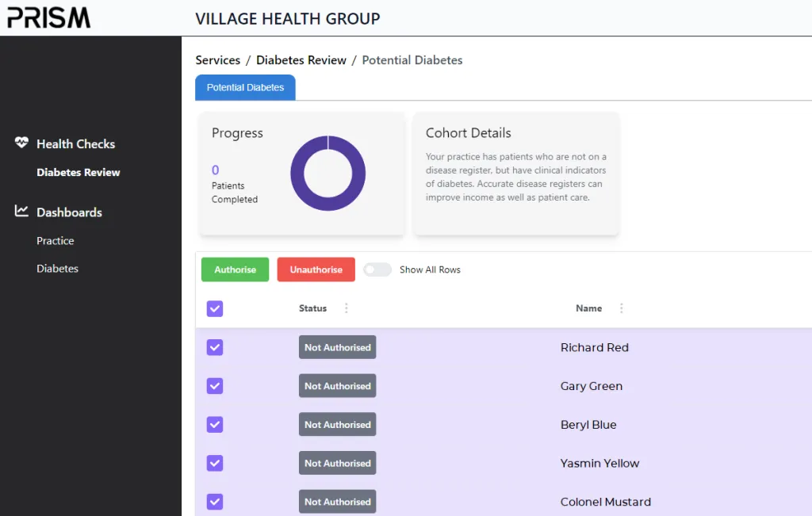
Task: Click the Diabetes Review breadcrumb link
Action: click(301, 59)
